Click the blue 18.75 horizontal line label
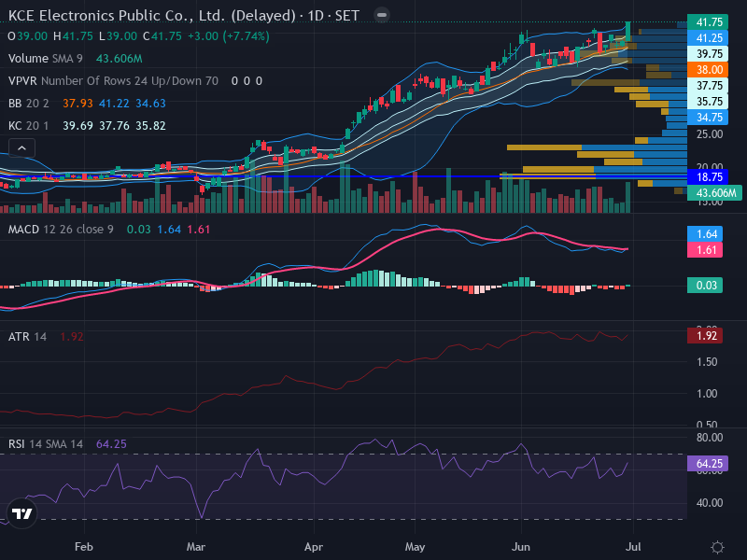The image size is (747, 560). (x=708, y=177)
